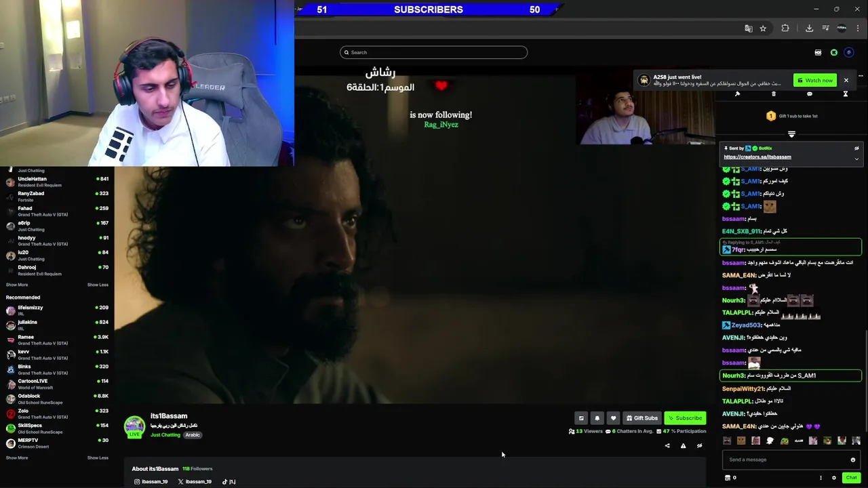The width and height of the screenshot is (868, 488).
Task: Hide the pinned BotRix message
Action: coord(856,148)
